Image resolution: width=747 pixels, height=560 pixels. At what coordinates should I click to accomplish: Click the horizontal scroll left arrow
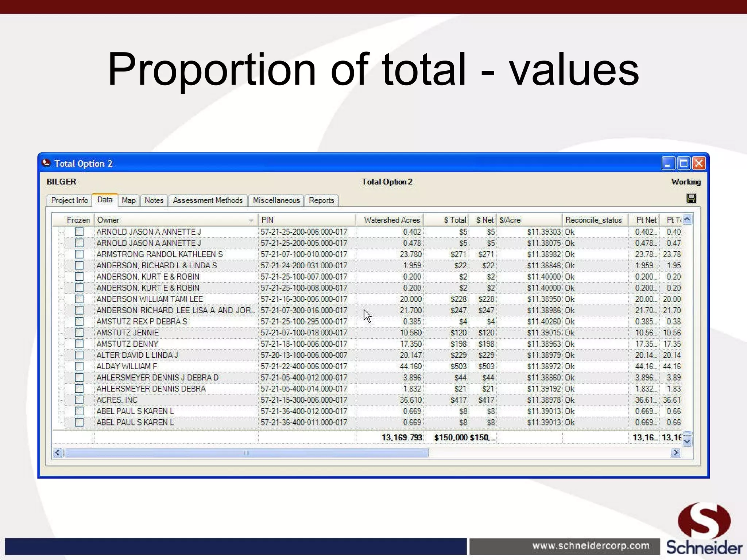[58, 453]
